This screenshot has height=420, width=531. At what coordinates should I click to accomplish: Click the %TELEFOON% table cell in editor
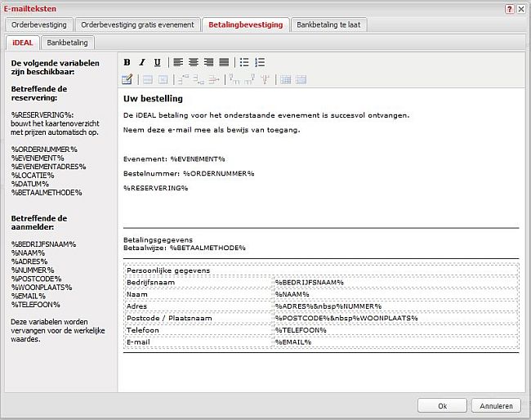[395, 330]
